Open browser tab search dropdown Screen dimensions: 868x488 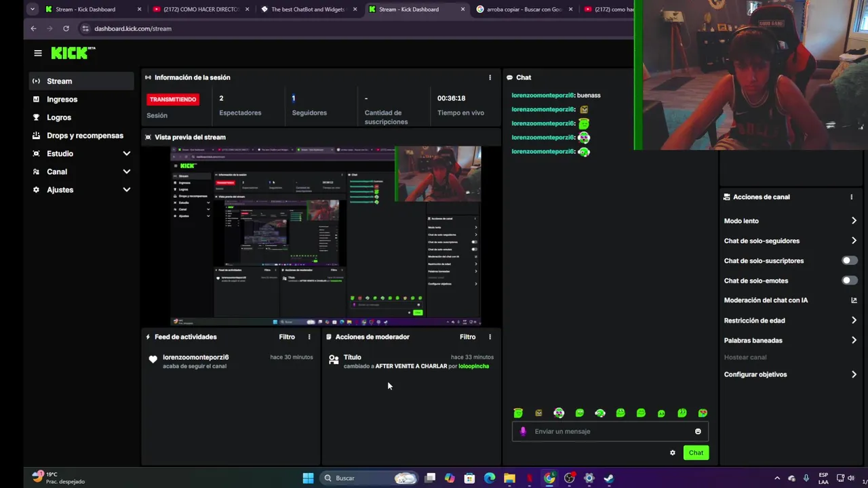click(x=32, y=9)
